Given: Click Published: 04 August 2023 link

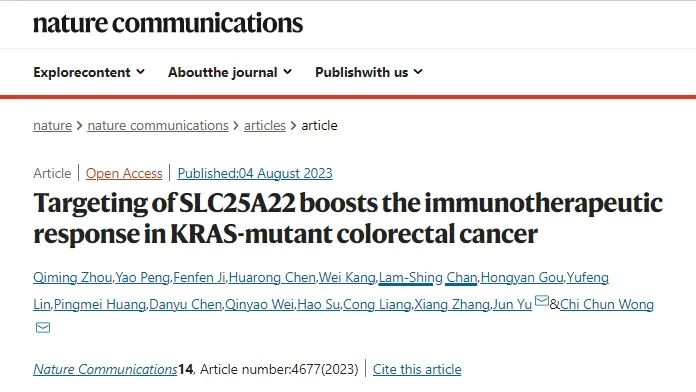Looking at the screenshot, I should (255, 173).
